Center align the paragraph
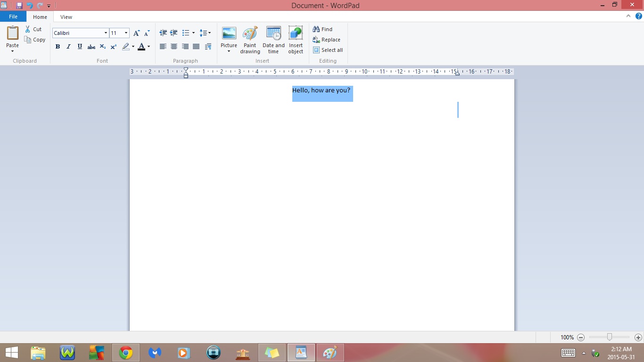The height and width of the screenshot is (362, 644). click(x=174, y=47)
